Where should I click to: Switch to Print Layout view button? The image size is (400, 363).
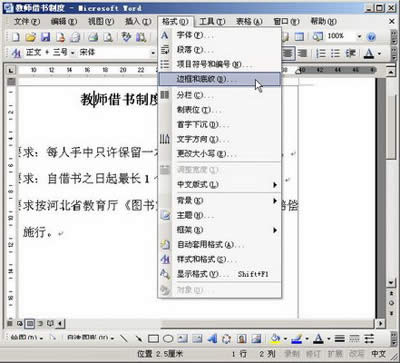click(x=30, y=323)
